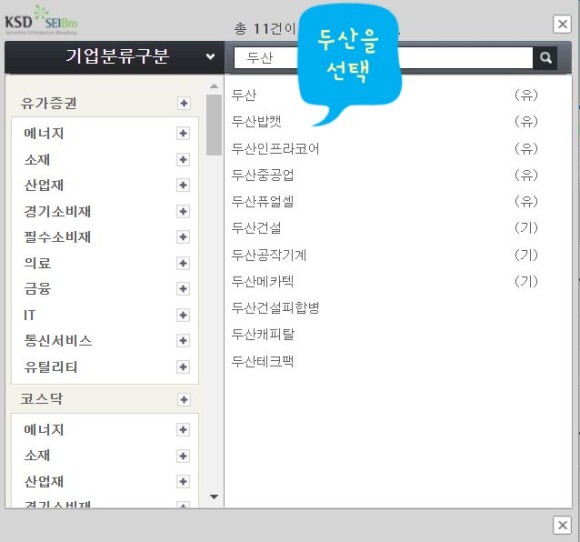Expand 소재 under 유가증권
This screenshot has width=580, height=542.
[183, 160]
